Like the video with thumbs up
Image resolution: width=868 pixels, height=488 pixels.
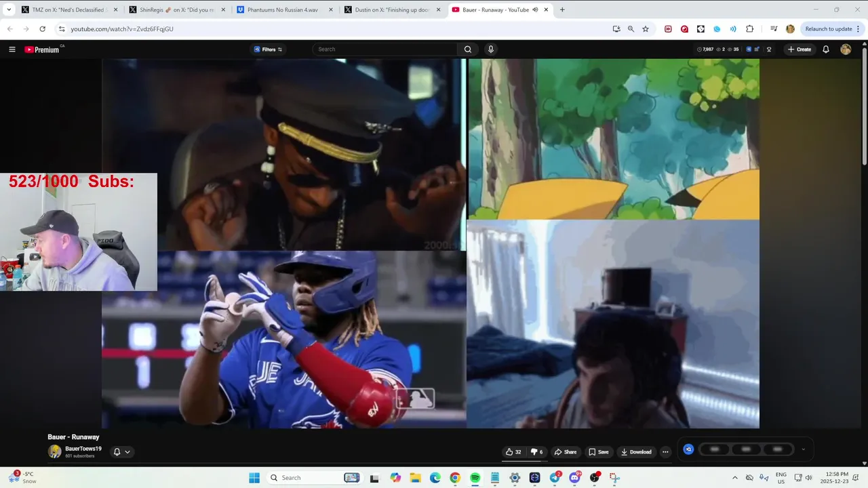[513, 452]
